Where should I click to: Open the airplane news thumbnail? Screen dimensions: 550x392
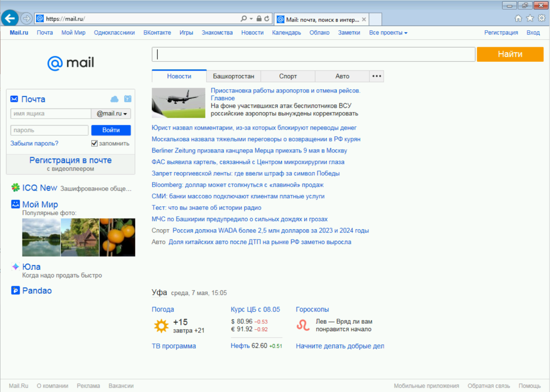pyautogui.click(x=179, y=103)
